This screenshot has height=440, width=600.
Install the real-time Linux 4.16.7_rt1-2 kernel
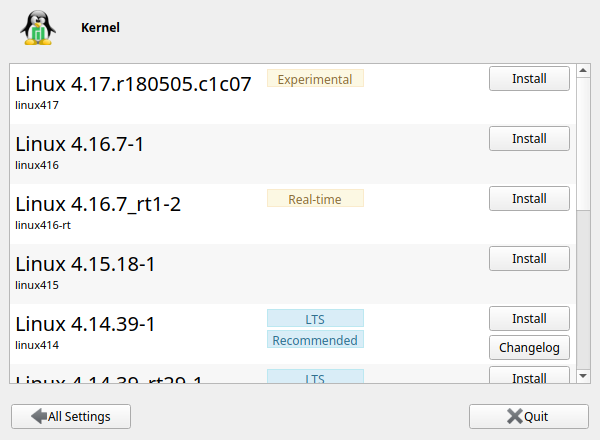(x=529, y=198)
